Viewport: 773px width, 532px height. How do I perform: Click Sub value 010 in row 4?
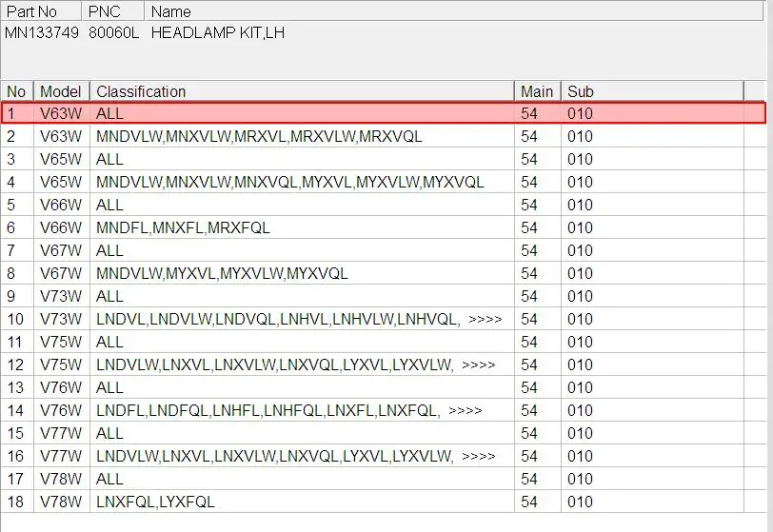580,183
